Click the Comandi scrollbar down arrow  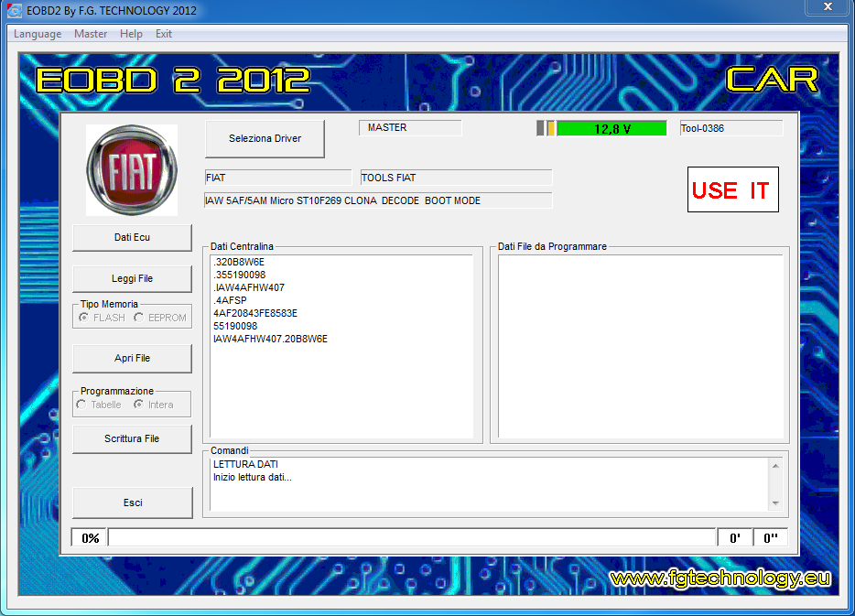pyautogui.click(x=775, y=503)
